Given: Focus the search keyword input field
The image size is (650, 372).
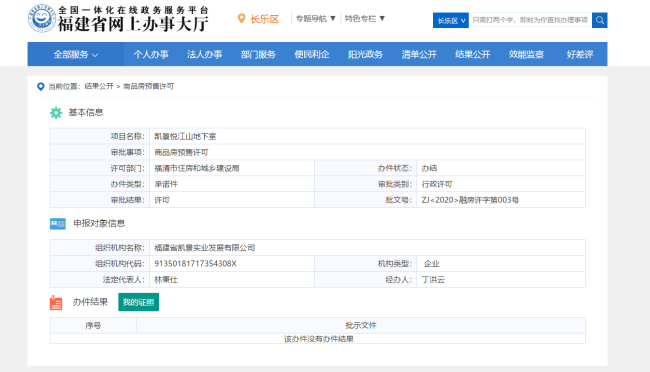Looking at the screenshot, I should pyautogui.click(x=530, y=20).
